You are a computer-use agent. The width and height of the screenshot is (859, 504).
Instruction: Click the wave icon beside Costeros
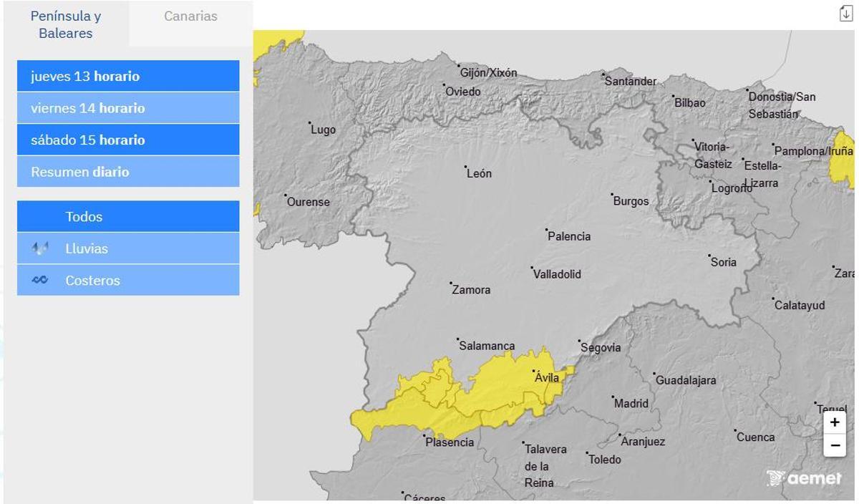pos(41,280)
